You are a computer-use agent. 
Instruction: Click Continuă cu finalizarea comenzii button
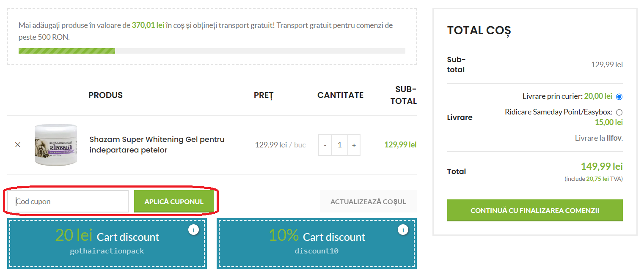(x=535, y=210)
